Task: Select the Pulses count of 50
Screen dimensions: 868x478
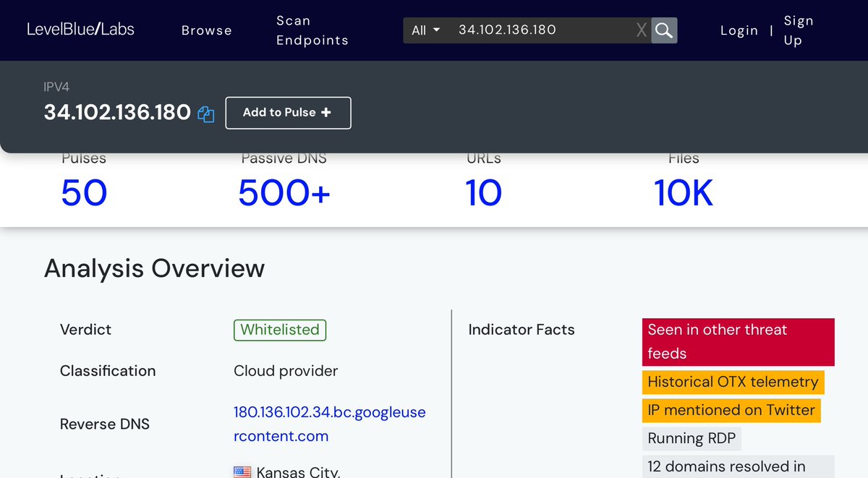Action: [x=84, y=193]
